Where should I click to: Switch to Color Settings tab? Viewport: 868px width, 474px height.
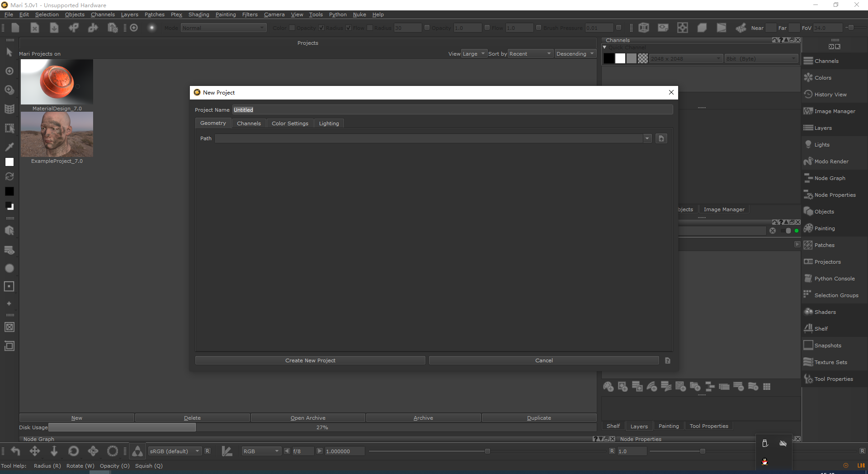point(290,123)
